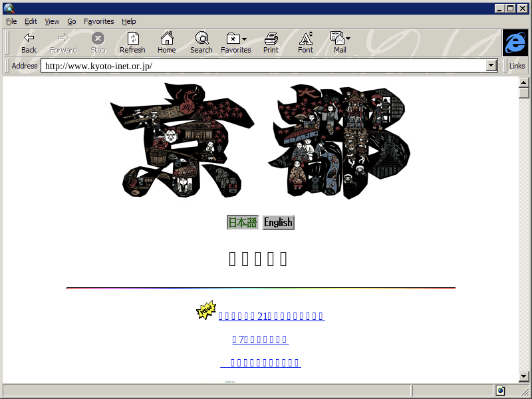Open the link beside the NEW badge
532x399 pixels.
pyautogui.click(x=271, y=317)
